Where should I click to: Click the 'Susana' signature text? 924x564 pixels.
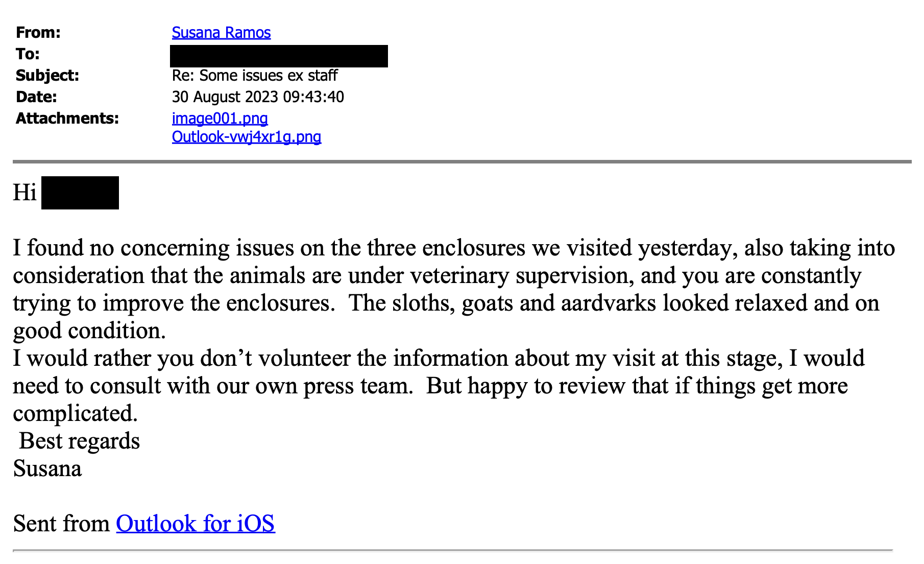click(x=47, y=468)
